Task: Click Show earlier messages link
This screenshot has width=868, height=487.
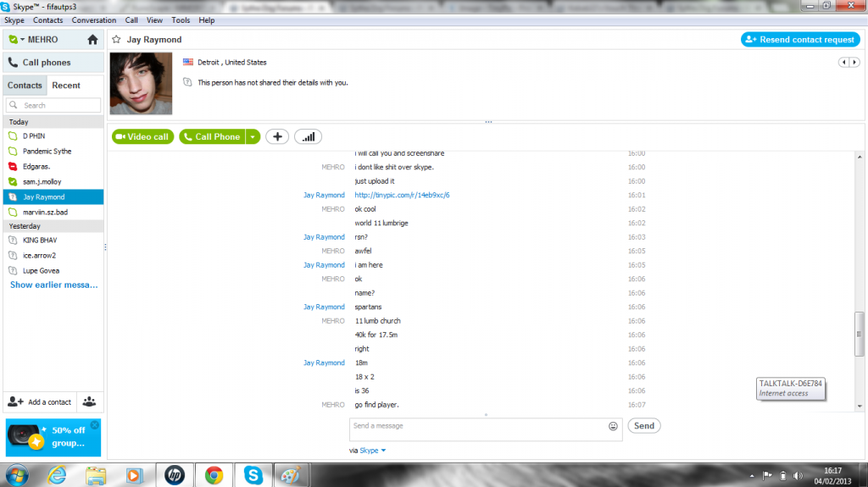Action: point(53,285)
